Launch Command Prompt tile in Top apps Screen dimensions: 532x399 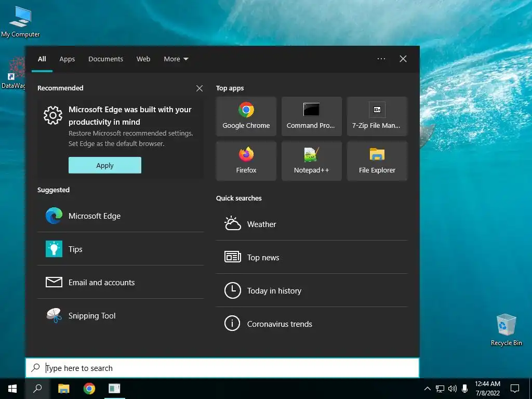[312, 116]
